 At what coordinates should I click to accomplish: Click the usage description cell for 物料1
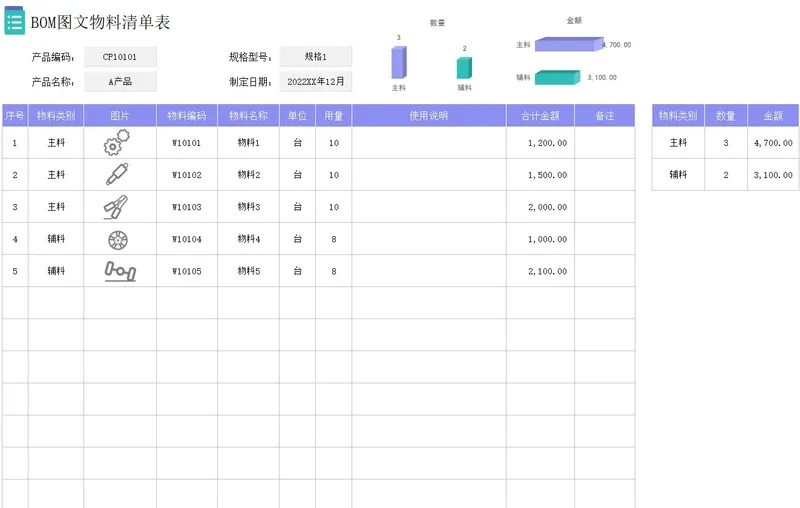pos(429,143)
